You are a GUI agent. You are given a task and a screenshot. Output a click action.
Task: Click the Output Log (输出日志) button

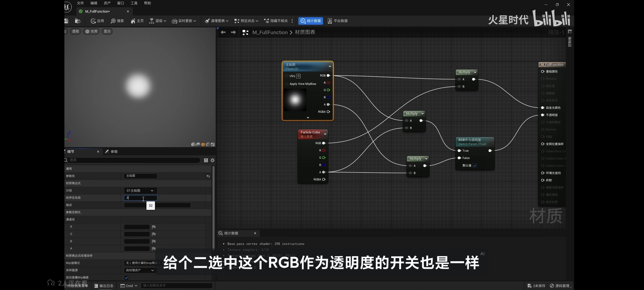click(104, 286)
